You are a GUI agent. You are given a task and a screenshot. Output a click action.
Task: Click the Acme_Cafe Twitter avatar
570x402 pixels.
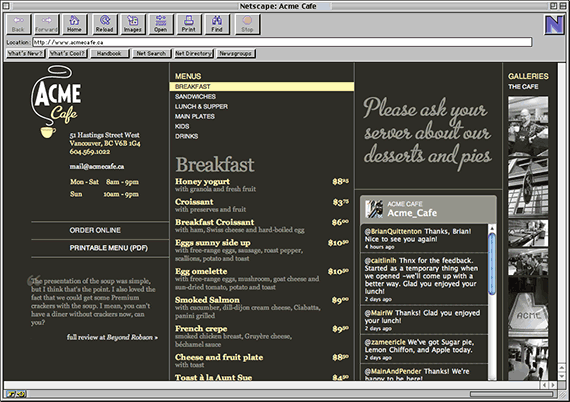[374, 209]
